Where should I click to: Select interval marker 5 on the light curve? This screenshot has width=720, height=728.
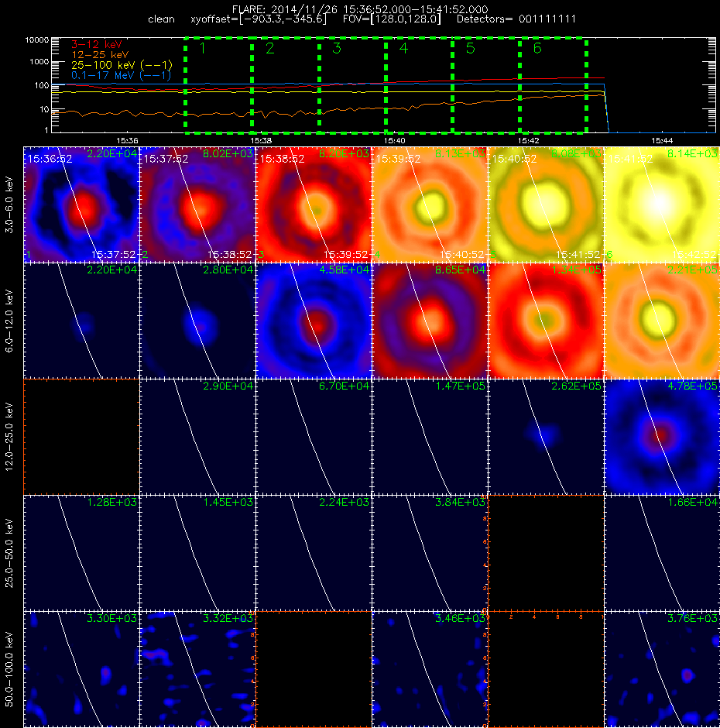pos(470,48)
